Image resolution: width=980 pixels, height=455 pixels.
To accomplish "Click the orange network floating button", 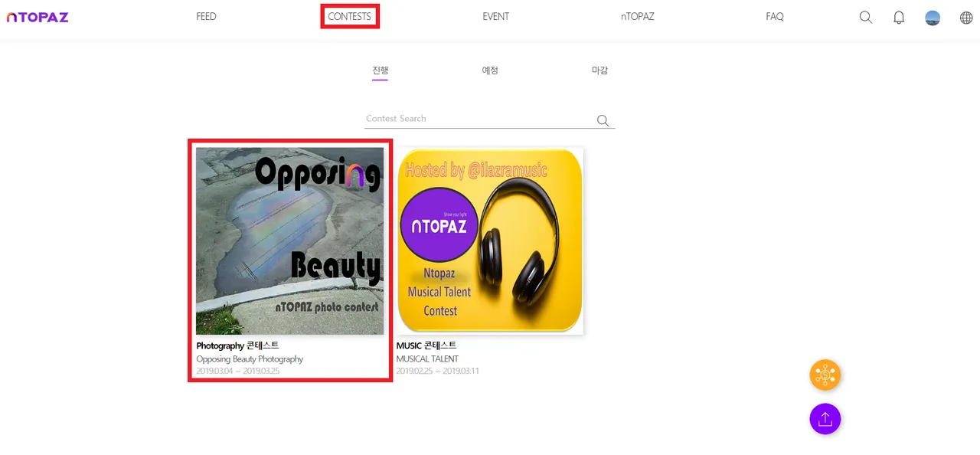I will [x=825, y=375].
